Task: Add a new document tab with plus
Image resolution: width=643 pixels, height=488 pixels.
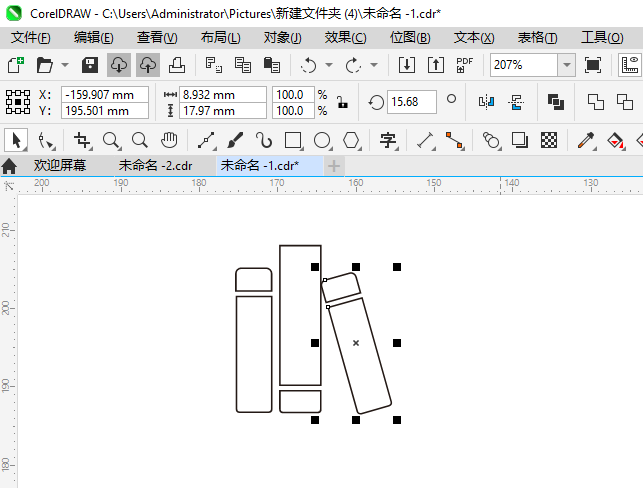Action: [334, 166]
